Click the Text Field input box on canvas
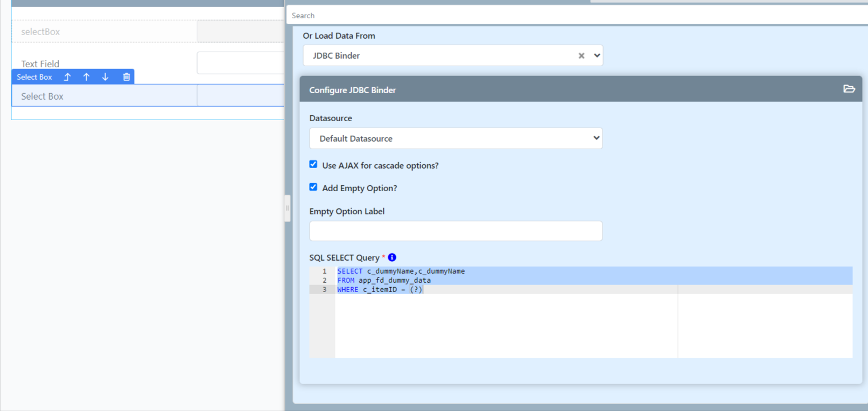 point(240,63)
